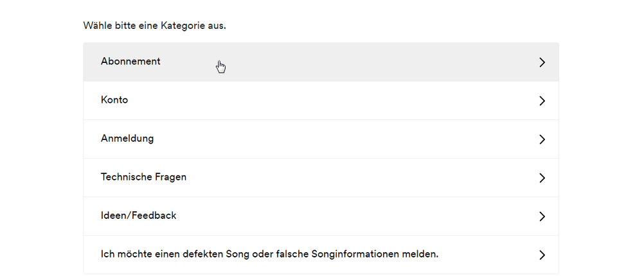Open the Abonnement category
This screenshot has width=644, height=276.
321,62
